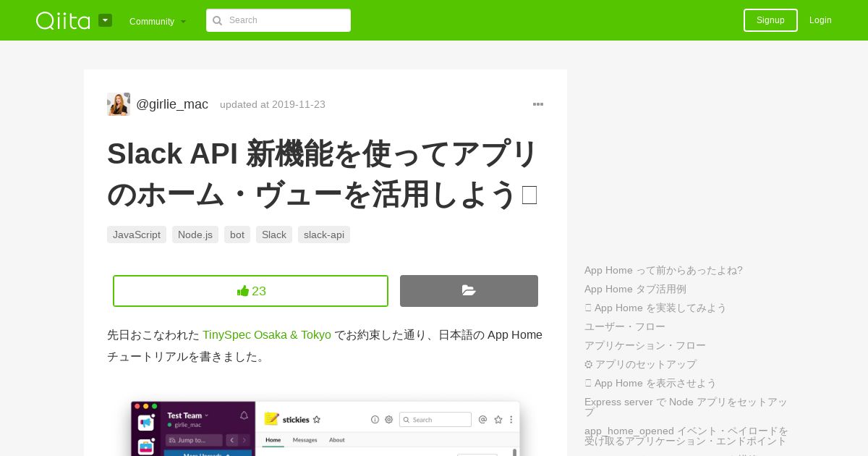The image size is (868, 456).
Task: Select the Slack tag
Action: (274, 235)
